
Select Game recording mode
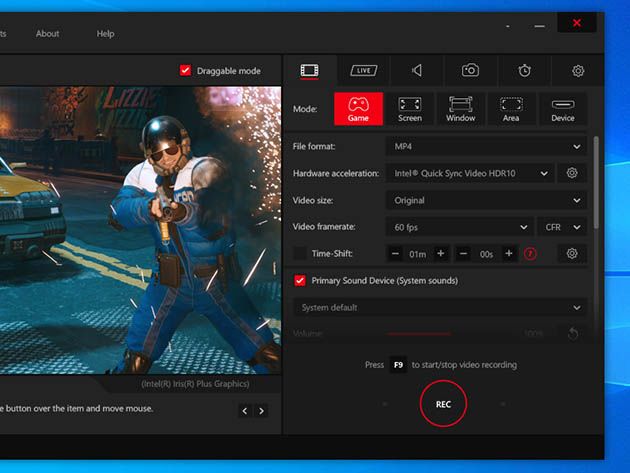click(358, 109)
